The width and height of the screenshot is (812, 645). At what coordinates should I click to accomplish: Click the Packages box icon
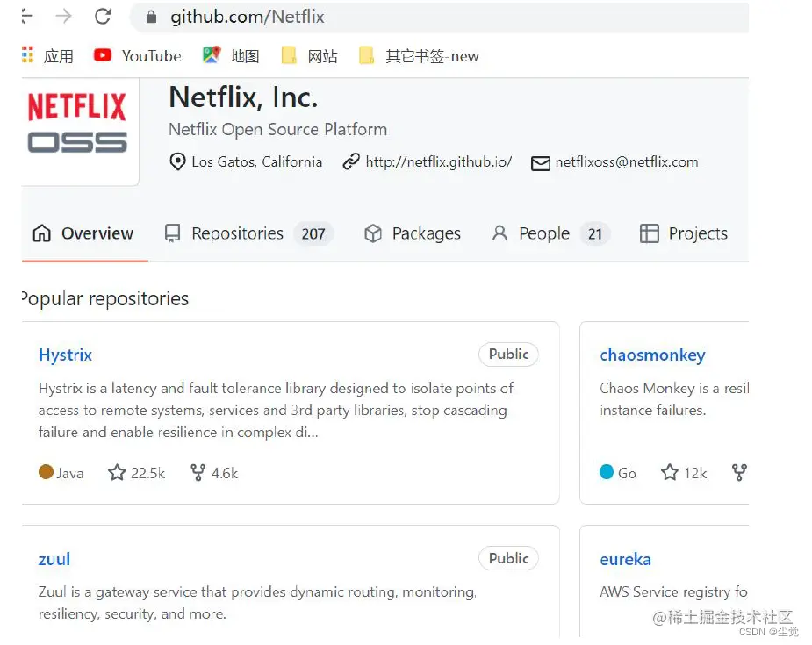coord(373,233)
